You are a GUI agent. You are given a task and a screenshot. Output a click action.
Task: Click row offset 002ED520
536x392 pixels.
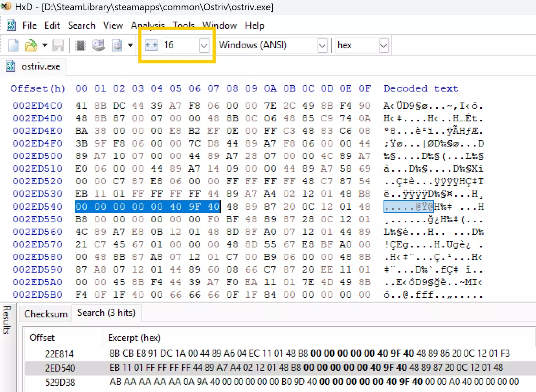click(37, 181)
